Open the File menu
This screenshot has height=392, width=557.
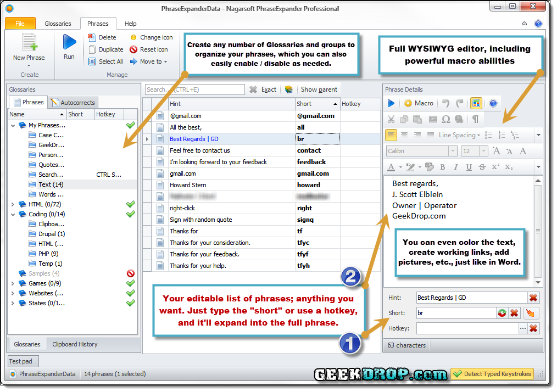pyautogui.click(x=20, y=24)
